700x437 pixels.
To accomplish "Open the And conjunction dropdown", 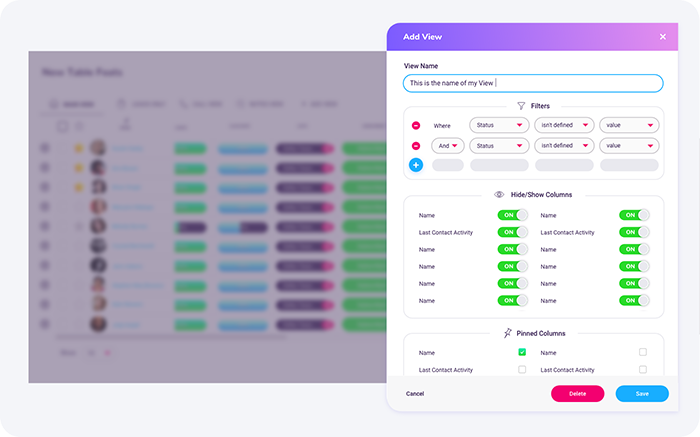I will click(448, 146).
